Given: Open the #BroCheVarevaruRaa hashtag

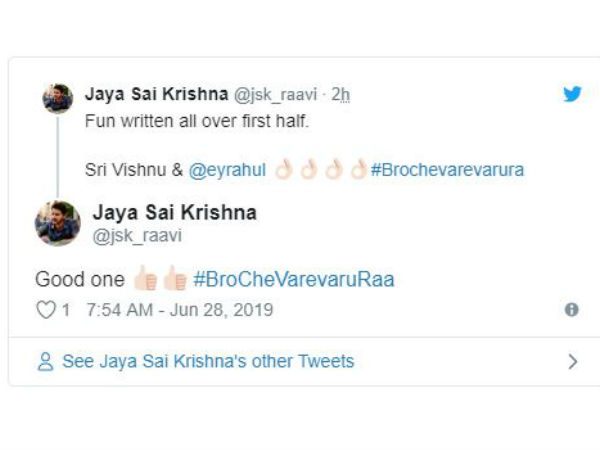Looking at the screenshot, I should [294, 279].
